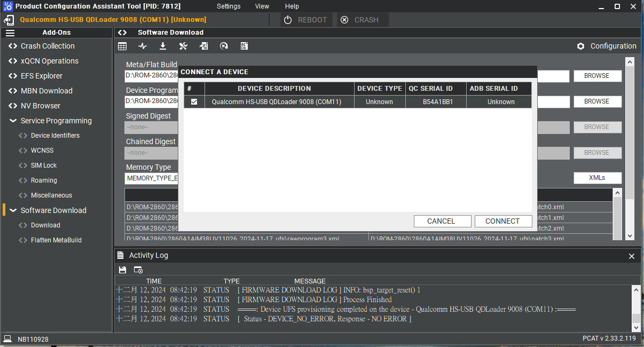Click the wrench and screwdriver tools icon
This screenshot has width=644, height=347.
pyautogui.click(x=183, y=46)
